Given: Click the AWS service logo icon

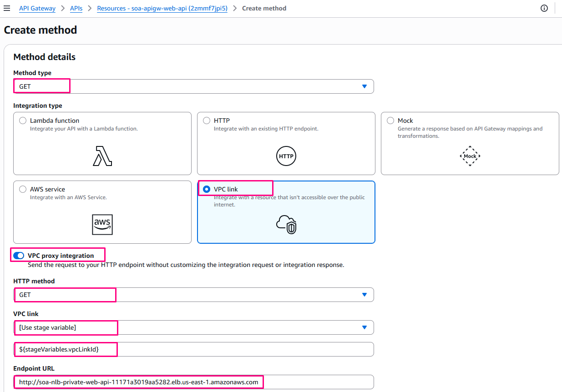Looking at the screenshot, I should 102,224.
